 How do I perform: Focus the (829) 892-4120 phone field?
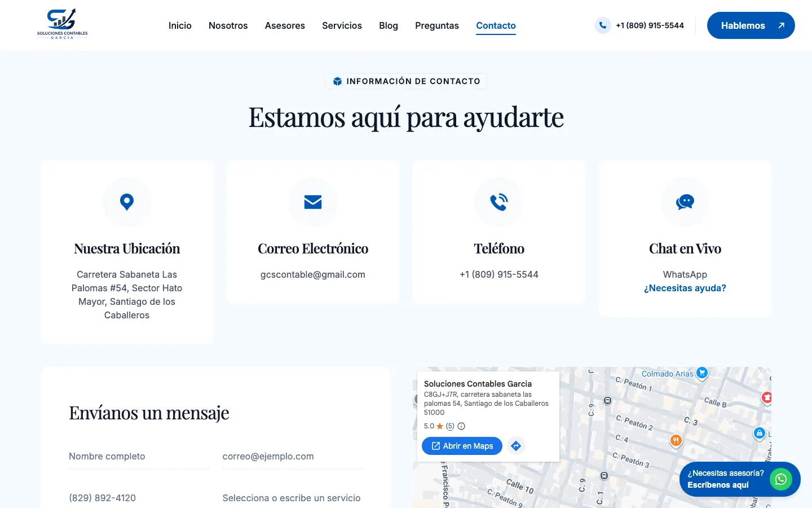(139, 498)
